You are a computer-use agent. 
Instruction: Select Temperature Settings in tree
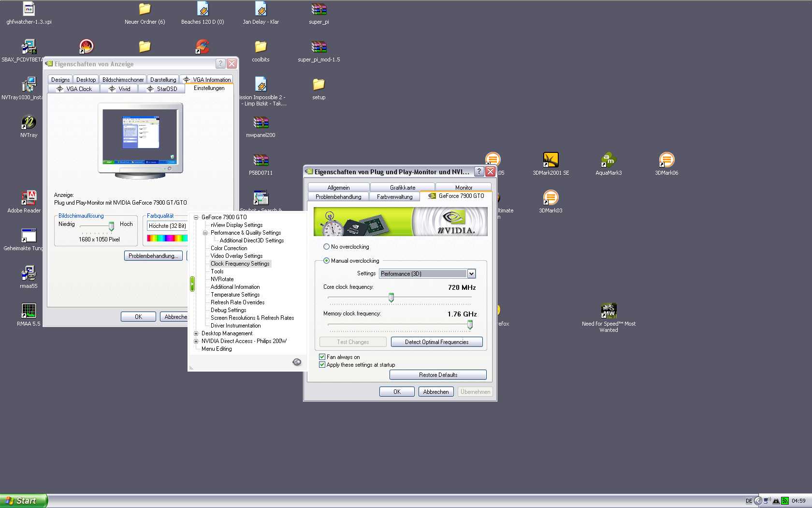coord(235,295)
